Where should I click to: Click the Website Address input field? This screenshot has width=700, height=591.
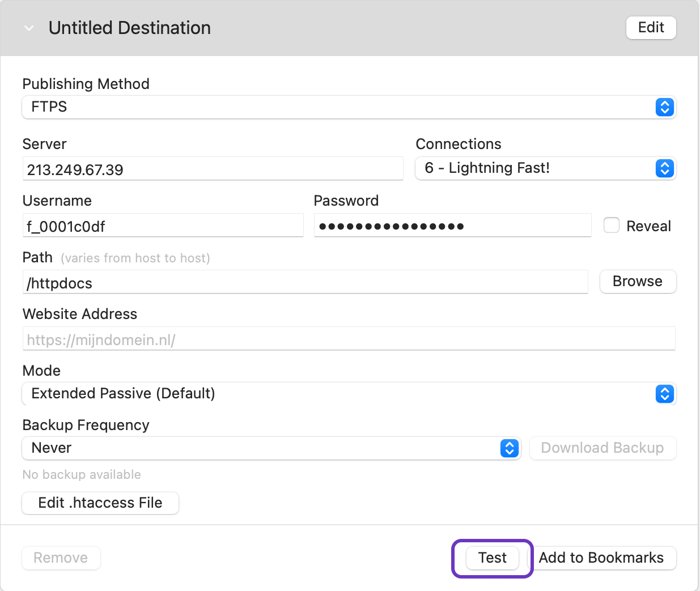click(x=349, y=339)
